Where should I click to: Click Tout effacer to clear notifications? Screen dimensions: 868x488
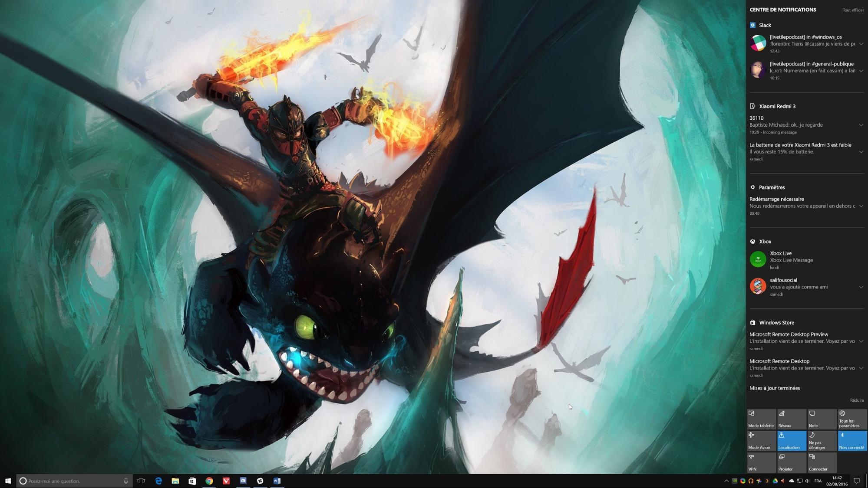coord(853,10)
